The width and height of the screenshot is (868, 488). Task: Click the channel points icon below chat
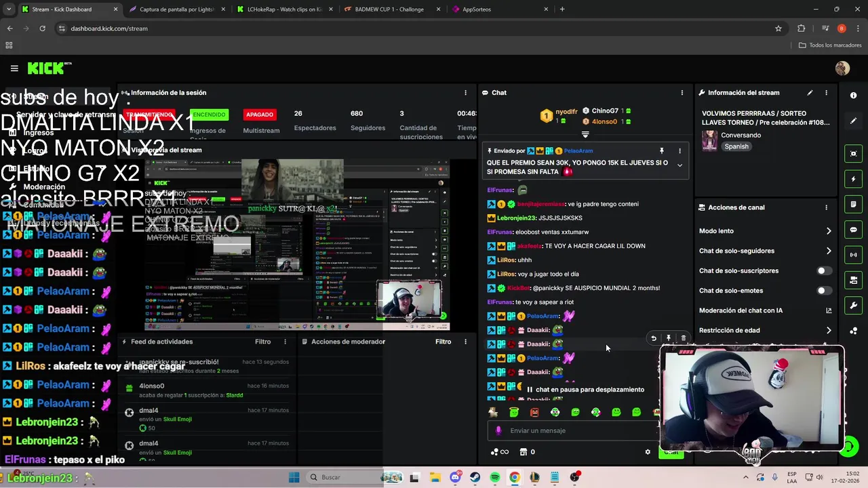click(x=499, y=452)
